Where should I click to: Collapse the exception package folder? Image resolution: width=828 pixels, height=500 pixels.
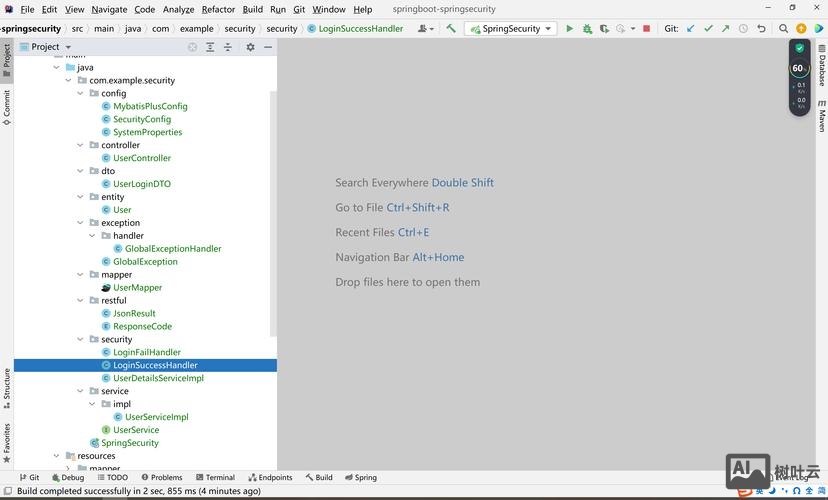[81, 223]
